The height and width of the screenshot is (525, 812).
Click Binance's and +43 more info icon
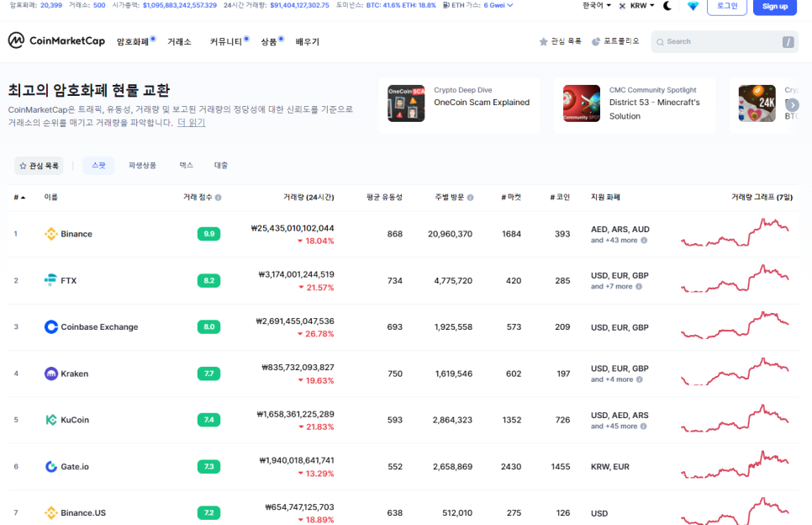coord(644,240)
